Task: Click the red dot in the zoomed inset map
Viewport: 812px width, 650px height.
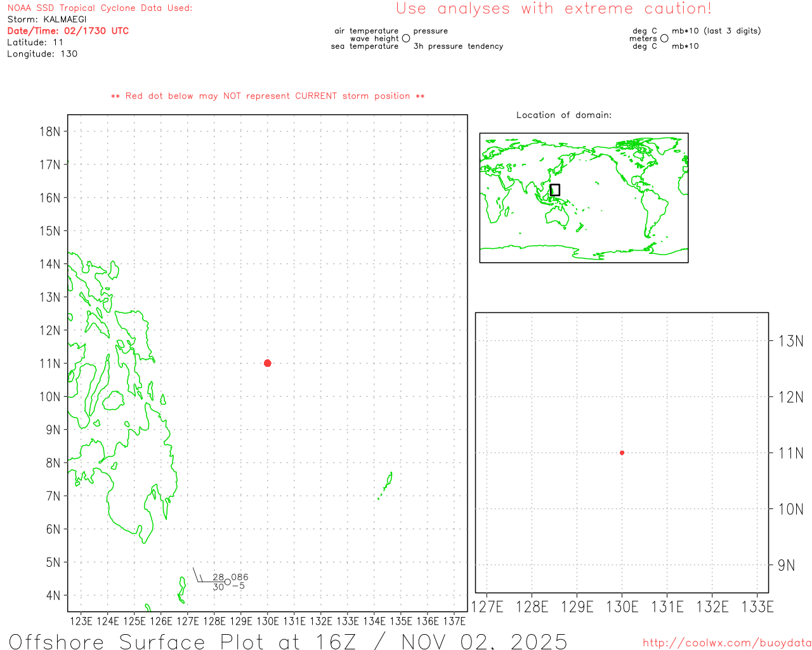Action: [622, 453]
